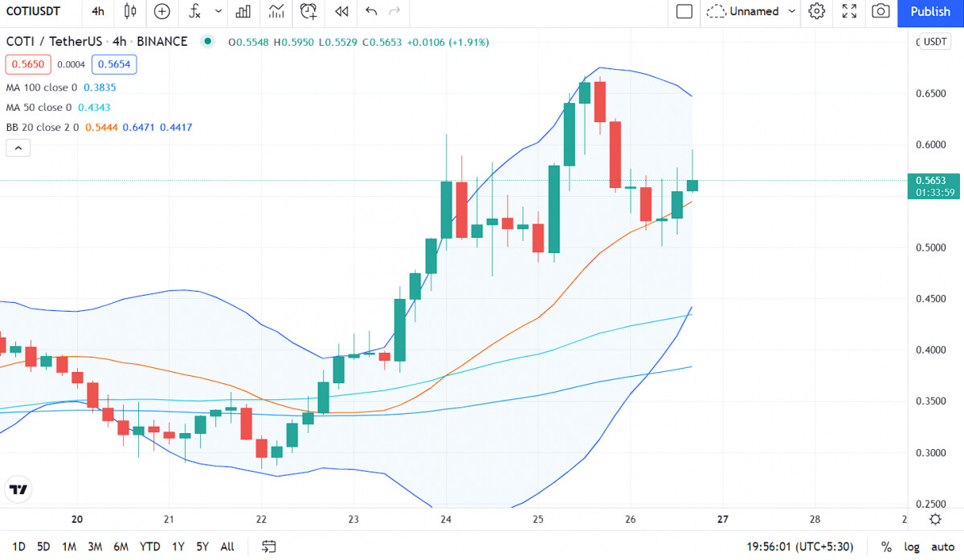The width and height of the screenshot is (964, 560).
Task: Open the go to date calendar icon
Action: point(269,546)
